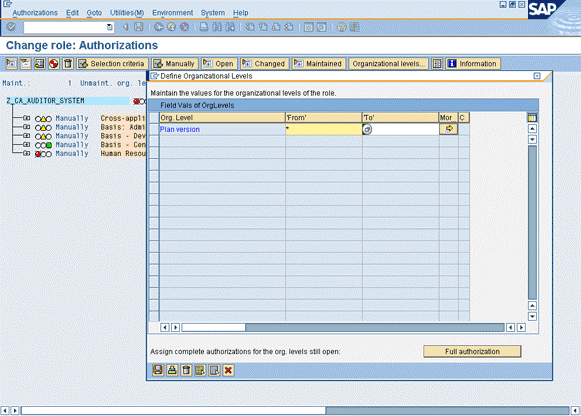Click the To field of Plan version
This screenshot has height=416, width=581.
(x=401, y=129)
